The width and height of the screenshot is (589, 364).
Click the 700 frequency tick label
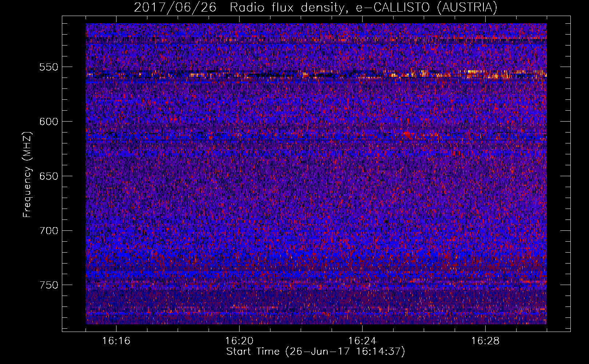pyautogui.click(x=49, y=230)
